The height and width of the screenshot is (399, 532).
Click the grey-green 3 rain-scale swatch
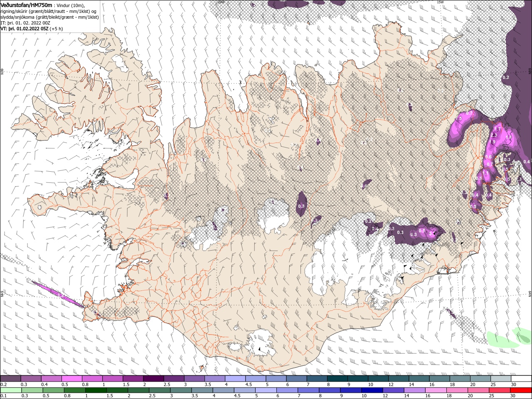[180, 390]
